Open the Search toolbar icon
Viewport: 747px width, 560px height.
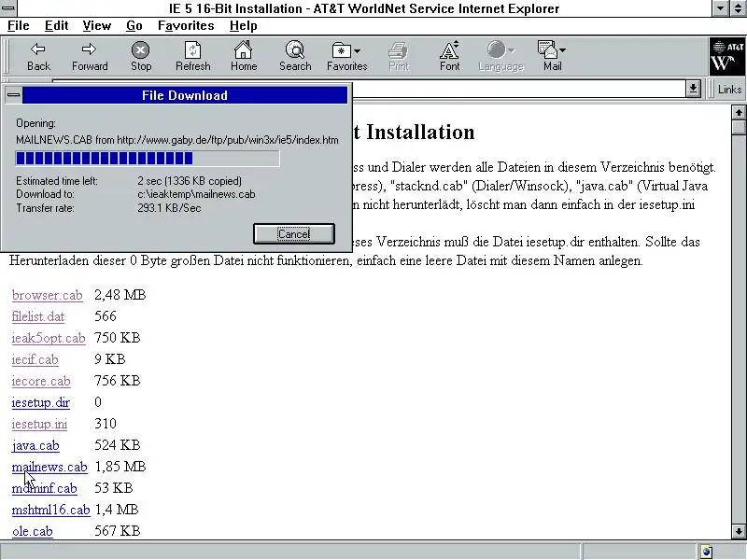click(295, 56)
